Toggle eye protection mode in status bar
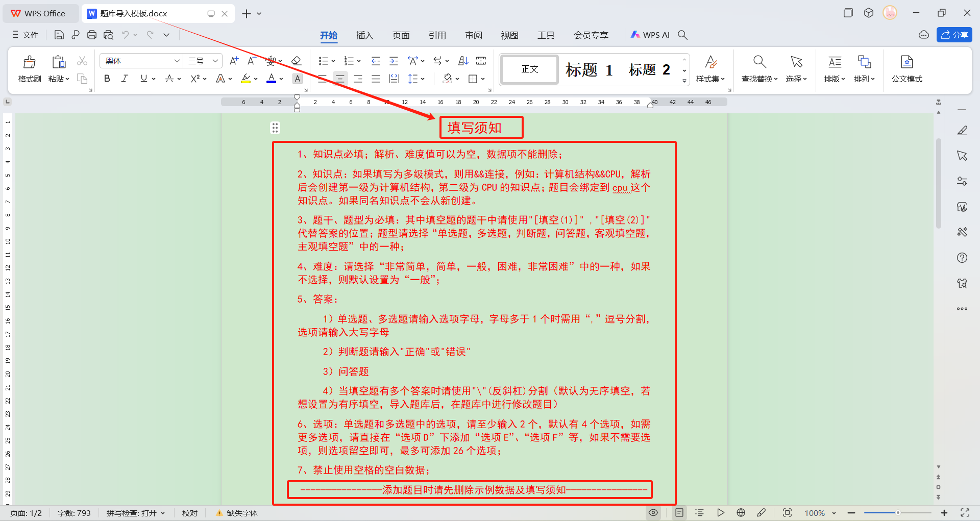 pyautogui.click(x=653, y=513)
